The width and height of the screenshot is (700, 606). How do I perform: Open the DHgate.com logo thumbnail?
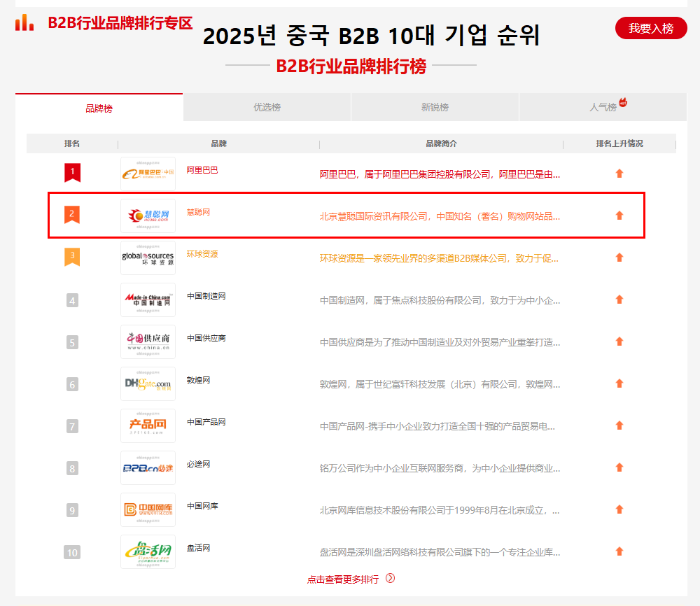point(148,383)
